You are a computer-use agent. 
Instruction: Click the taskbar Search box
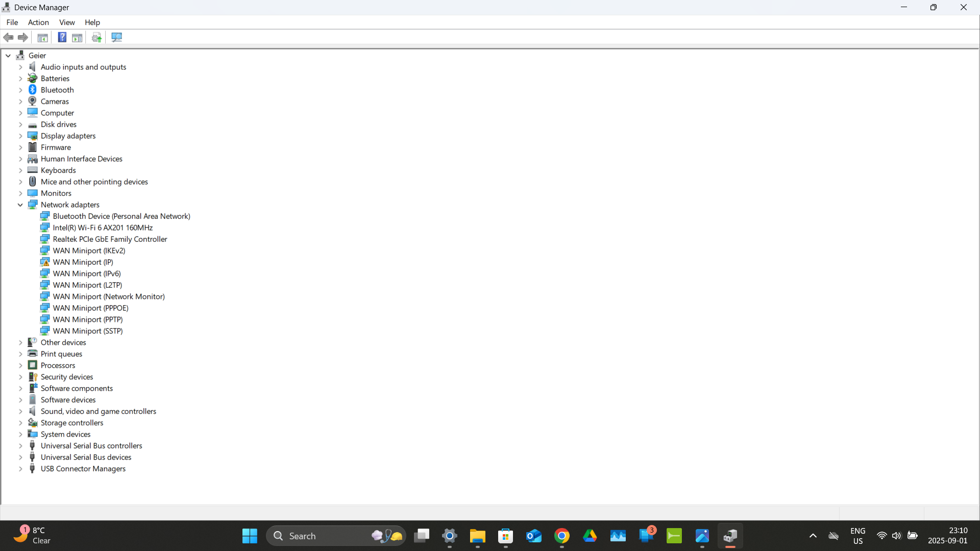tap(336, 536)
